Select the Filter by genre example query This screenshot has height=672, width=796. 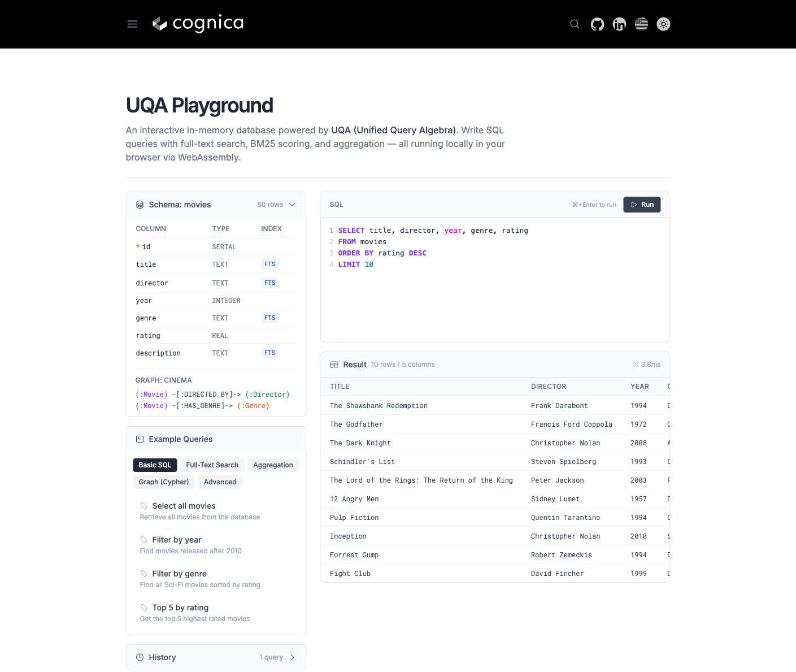pyautogui.click(x=179, y=573)
